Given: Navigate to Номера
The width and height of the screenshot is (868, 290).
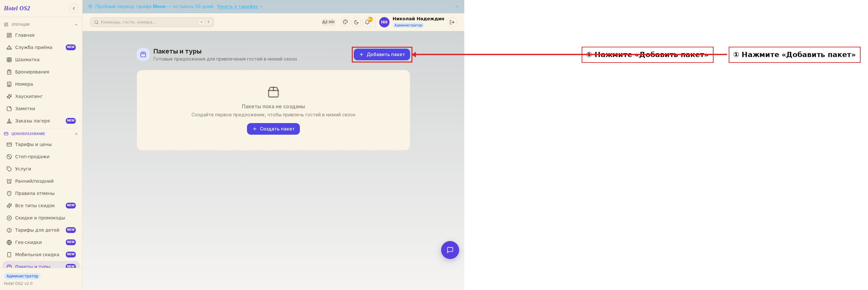Looking at the screenshot, I should pyautogui.click(x=41, y=84).
